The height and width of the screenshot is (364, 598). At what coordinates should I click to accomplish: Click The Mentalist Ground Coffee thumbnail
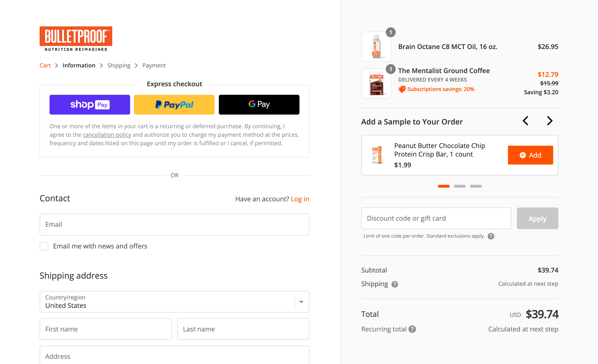pyautogui.click(x=376, y=83)
